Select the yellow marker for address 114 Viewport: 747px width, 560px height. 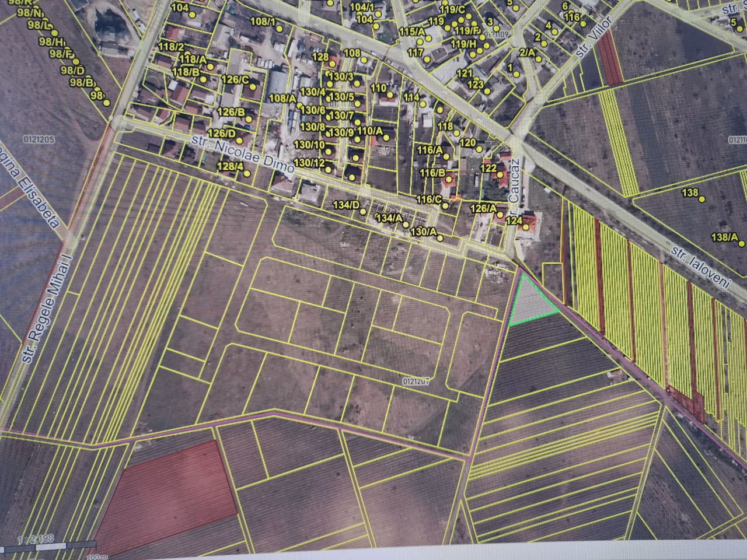(423, 104)
